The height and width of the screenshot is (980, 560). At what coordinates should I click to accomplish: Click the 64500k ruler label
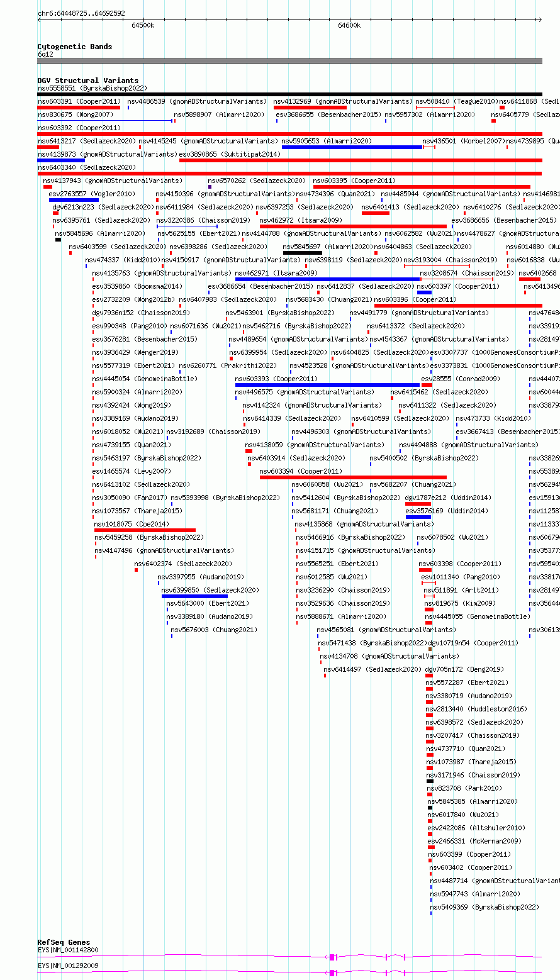coord(143,25)
